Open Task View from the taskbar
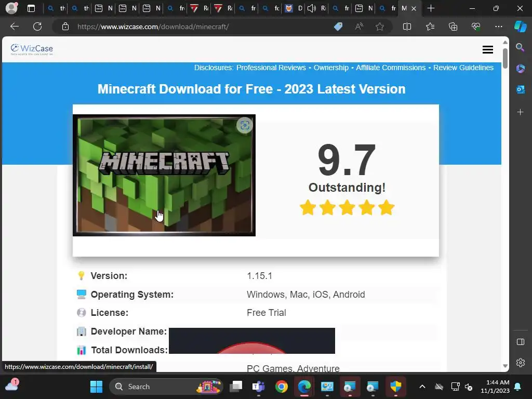Screen dimensions: 532x399 pyautogui.click(x=236, y=387)
